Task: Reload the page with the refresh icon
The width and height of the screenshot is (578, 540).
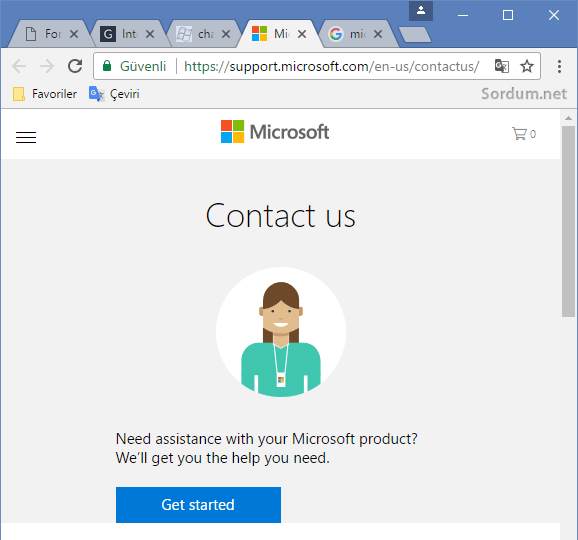Action: 75,66
